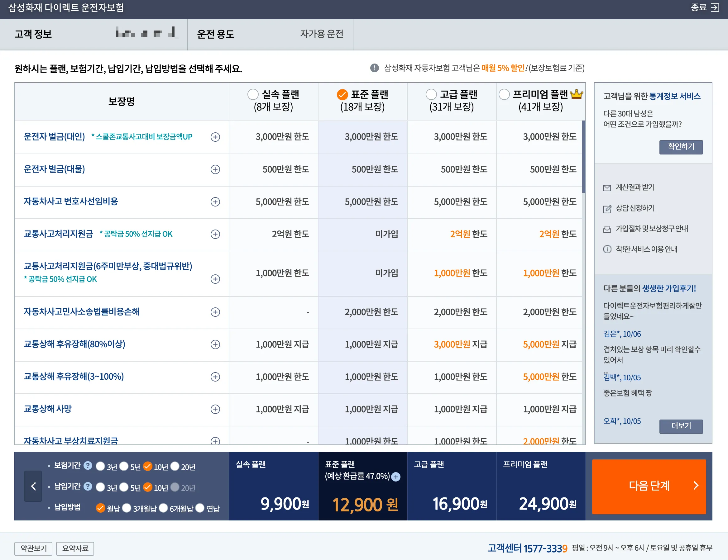Choose the 실속 플랜 radio option
This screenshot has height=560, width=728.
(x=253, y=94)
